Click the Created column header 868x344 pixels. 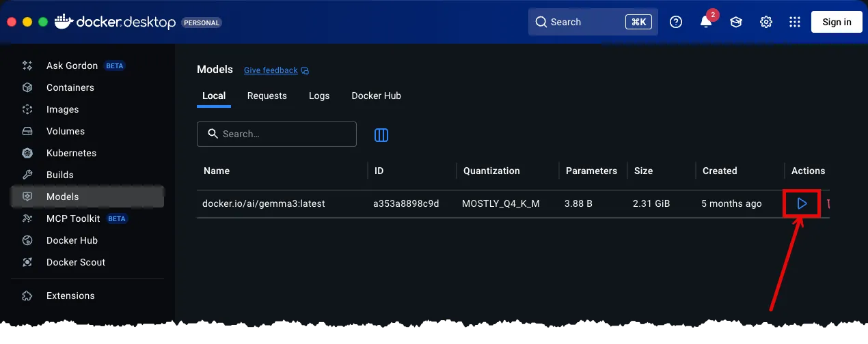(x=720, y=171)
